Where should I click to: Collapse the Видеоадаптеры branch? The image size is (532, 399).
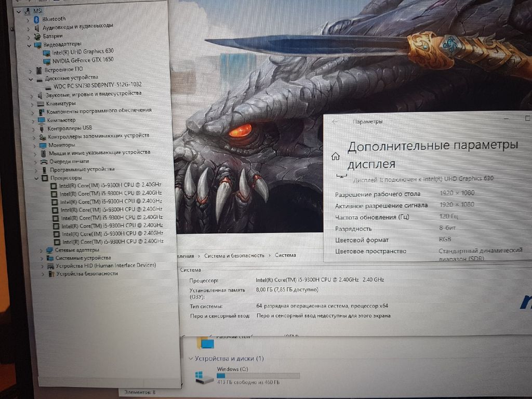tap(29, 45)
